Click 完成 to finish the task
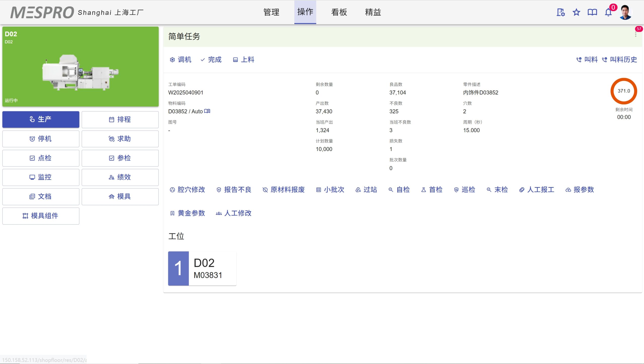Image resolution: width=644 pixels, height=364 pixels. 211,60
